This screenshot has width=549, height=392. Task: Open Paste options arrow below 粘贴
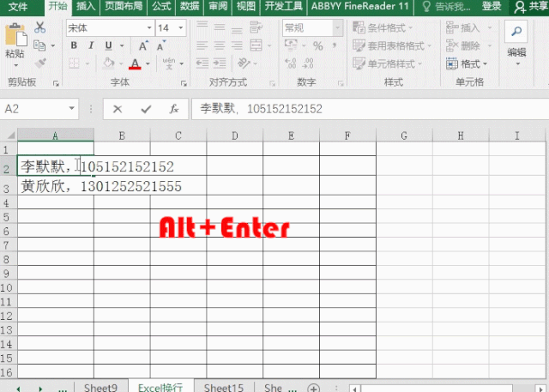(15, 65)
